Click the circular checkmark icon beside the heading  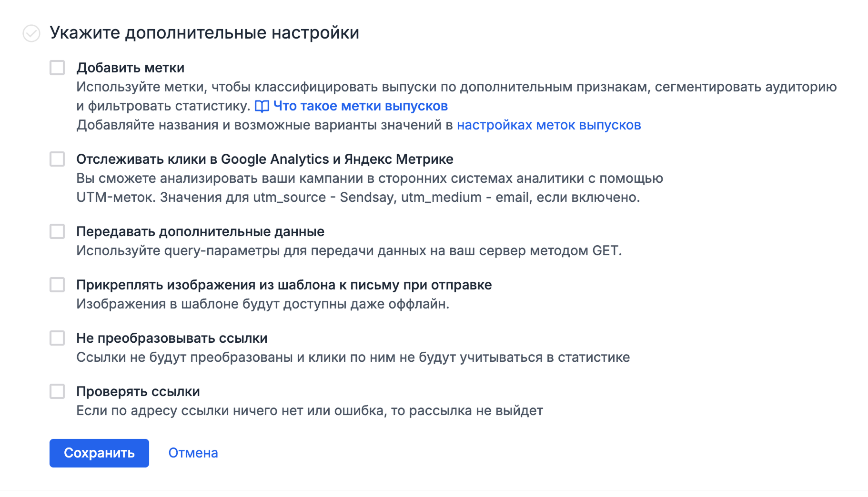coord(31,33)
